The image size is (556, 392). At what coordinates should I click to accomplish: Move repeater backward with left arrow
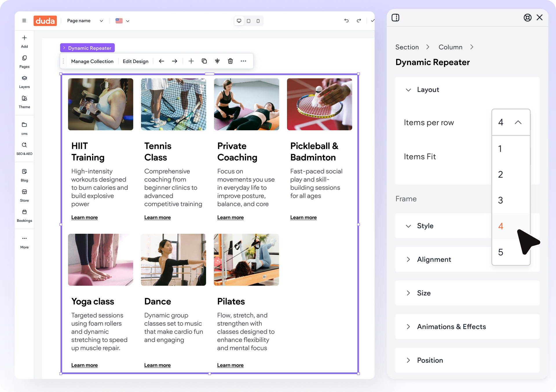click(x=162, y=61)
